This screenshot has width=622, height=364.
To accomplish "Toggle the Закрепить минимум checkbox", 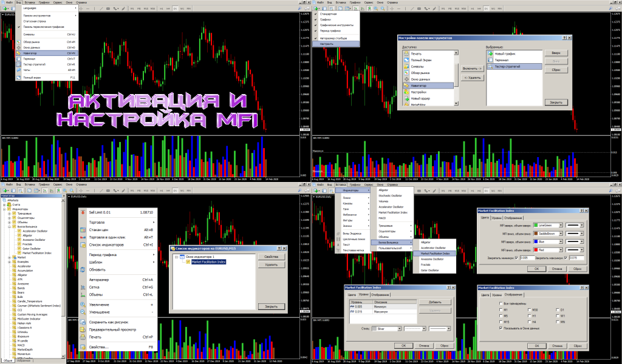I will point(516,258).
